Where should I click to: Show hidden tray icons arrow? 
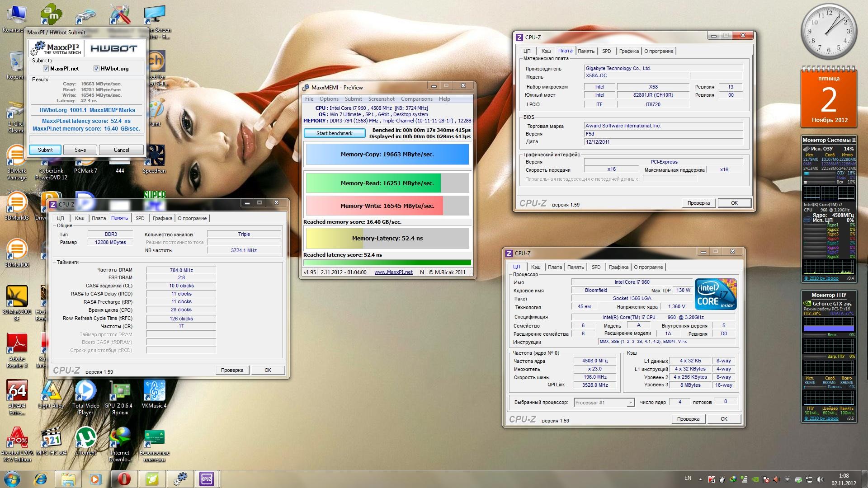point(700,479)
